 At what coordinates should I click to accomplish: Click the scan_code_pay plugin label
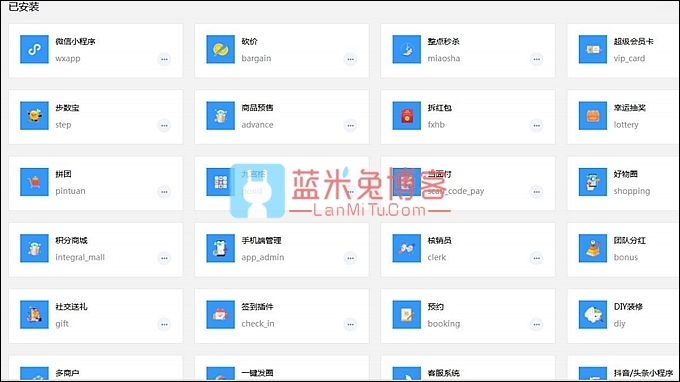click(456, 191)
